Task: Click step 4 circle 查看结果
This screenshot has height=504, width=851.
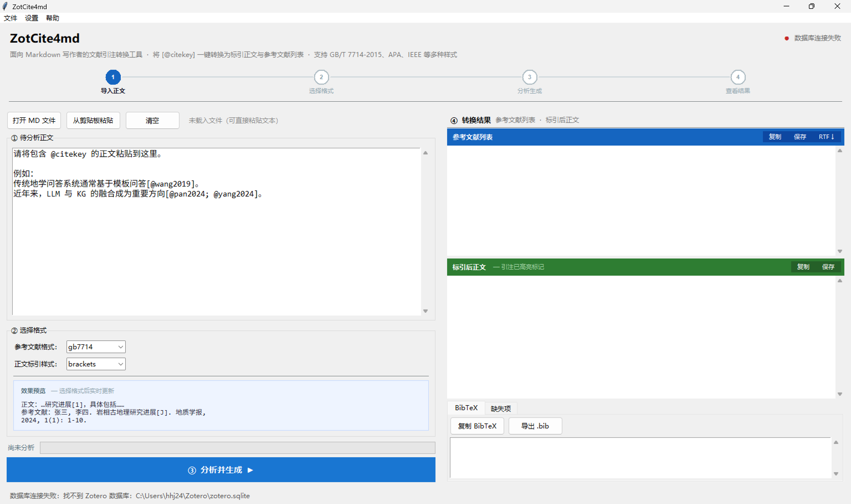Action: (x=738, y=77)
